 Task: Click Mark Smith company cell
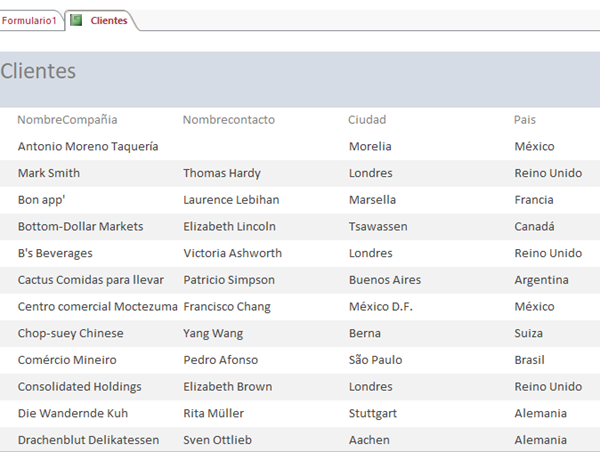click(x=49, y=173)
